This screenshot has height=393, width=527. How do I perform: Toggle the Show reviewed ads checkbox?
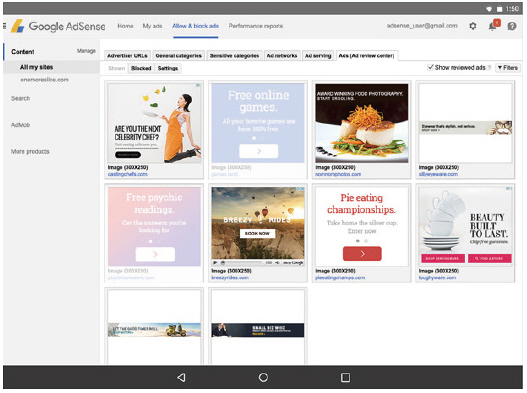(430, 67)
